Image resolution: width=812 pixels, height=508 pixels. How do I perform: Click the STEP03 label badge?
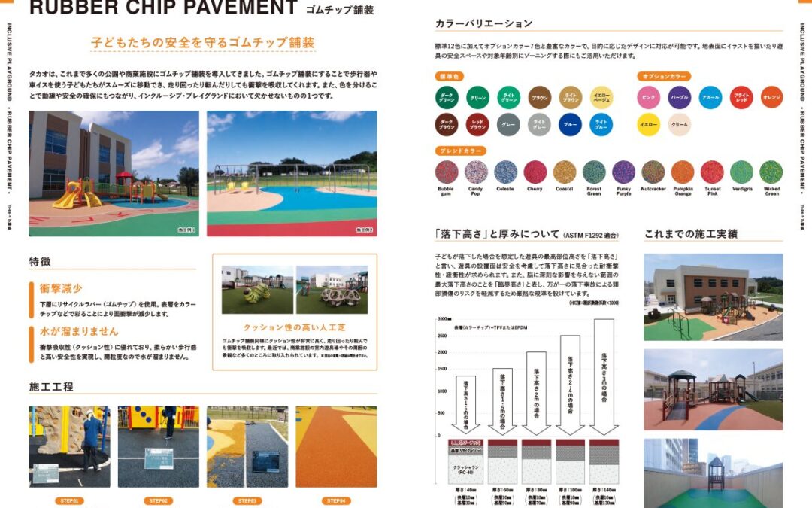[247, 500]
